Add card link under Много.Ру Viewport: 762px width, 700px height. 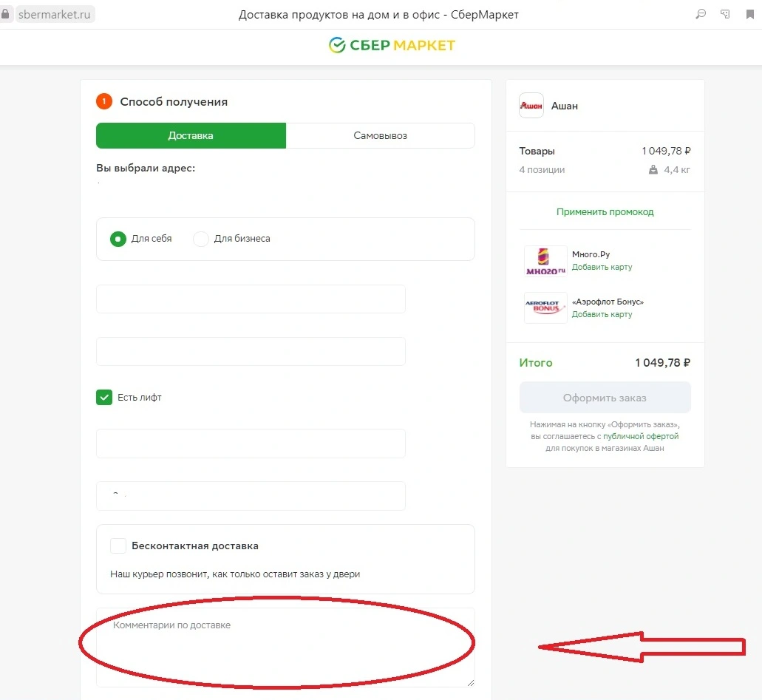602,267
